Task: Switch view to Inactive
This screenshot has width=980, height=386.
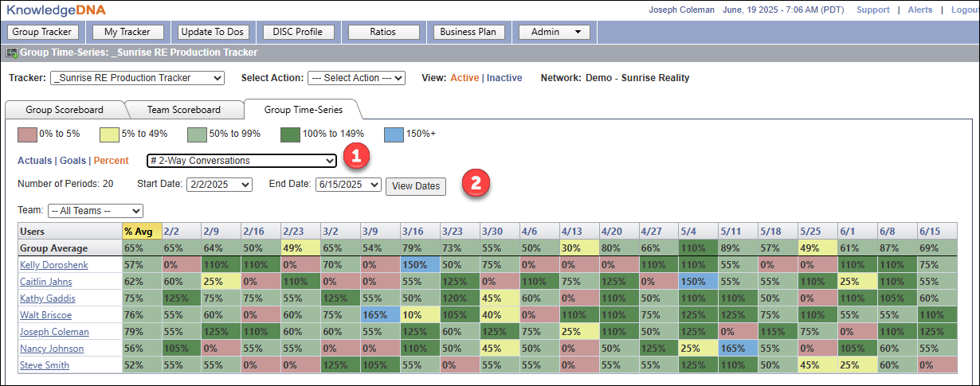Action: (x=504, y=78)
